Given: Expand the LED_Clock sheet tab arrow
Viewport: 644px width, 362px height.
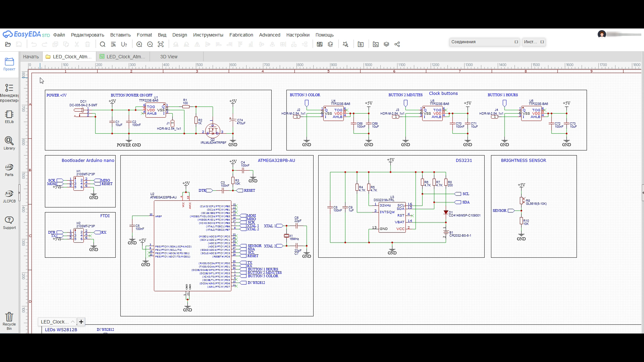Looking at the screenshot, I should (x=72, y=322).
